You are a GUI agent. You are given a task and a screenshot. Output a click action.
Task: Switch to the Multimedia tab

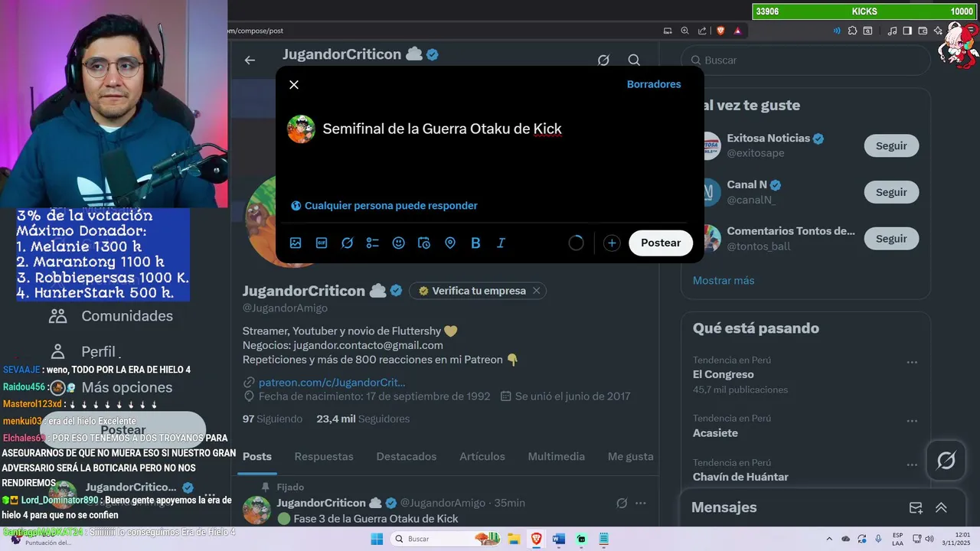557,456
